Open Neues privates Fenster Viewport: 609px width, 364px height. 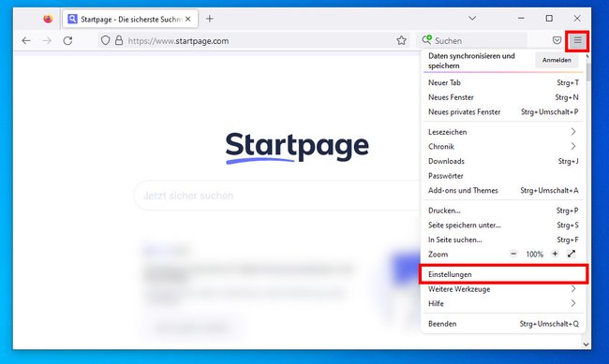click(503, 112)
